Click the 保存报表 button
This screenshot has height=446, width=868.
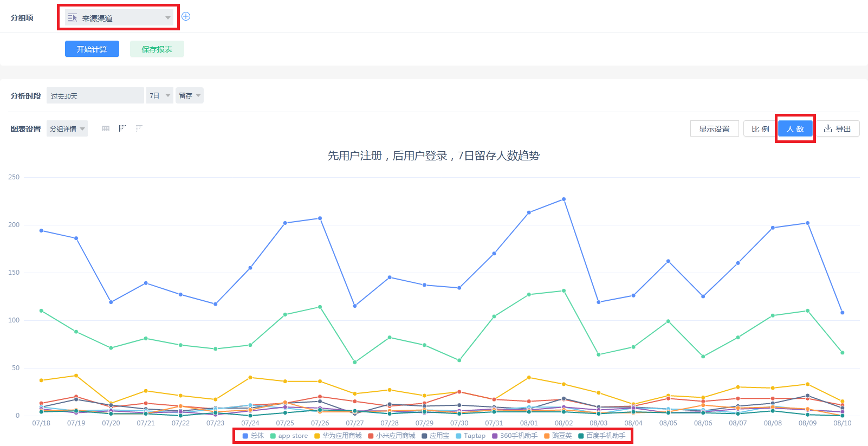point(157,49)
